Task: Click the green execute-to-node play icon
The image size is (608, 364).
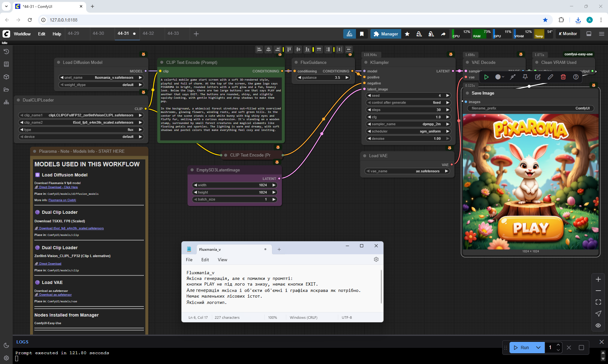Action: (486, 77)
